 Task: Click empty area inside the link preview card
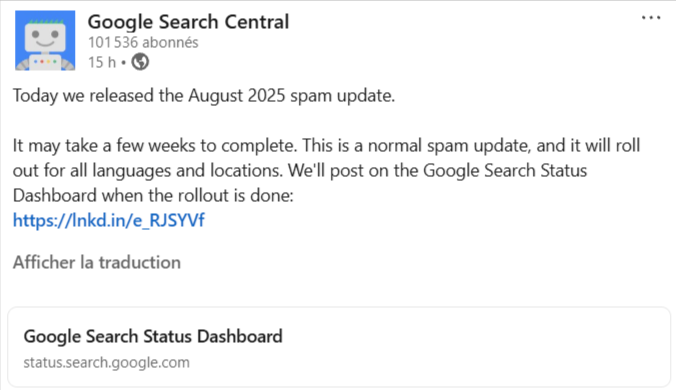pos(474,348)
